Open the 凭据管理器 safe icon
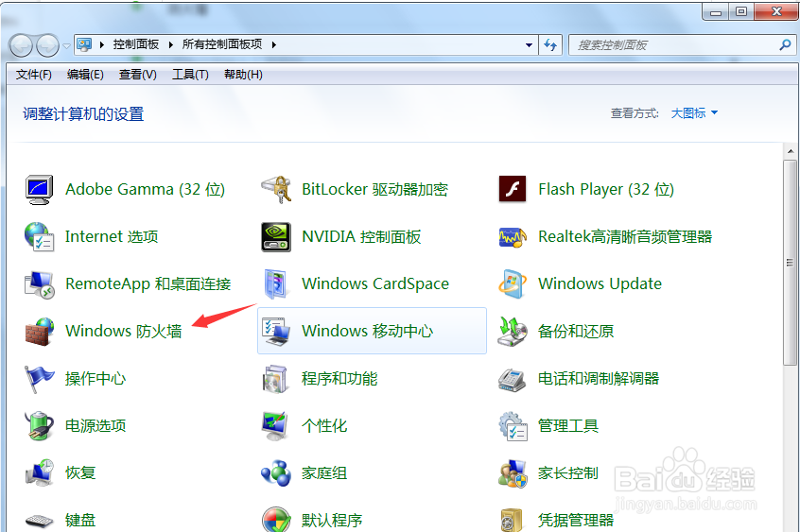The height and width of the screenshot is (532, 800). click(513, 520)
